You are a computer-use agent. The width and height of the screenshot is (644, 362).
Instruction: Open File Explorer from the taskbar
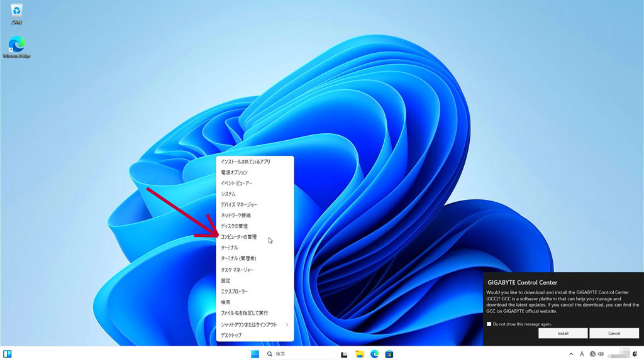[x=360, y=354]
